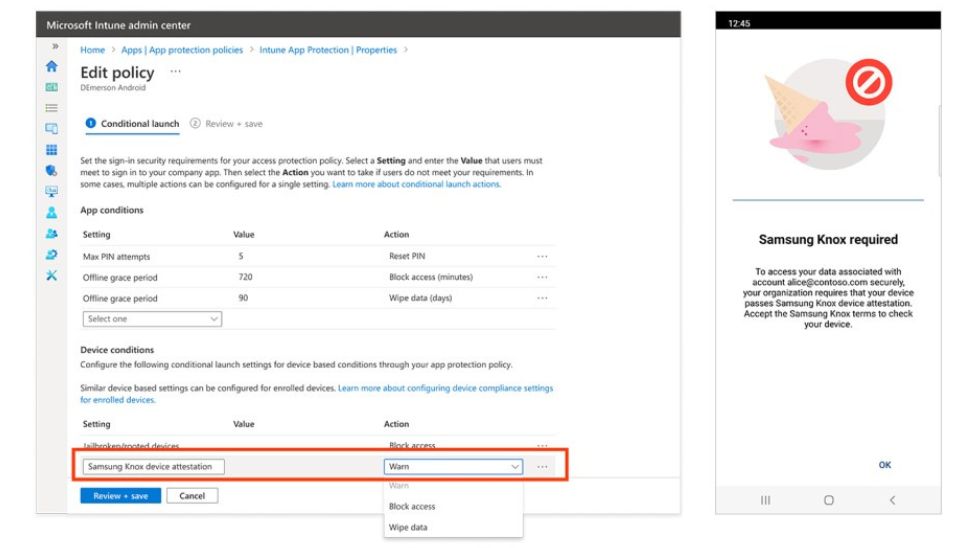The height and width of the screenshot is (548, 975).
Task: Click the Samsung Knox required heading on phone
Action: [x=828, y=239]
